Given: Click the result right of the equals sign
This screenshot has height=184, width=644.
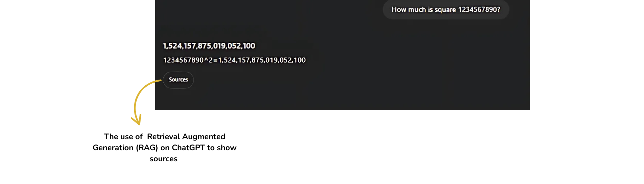Looking at the screenshot, I should tap(262, 60).
